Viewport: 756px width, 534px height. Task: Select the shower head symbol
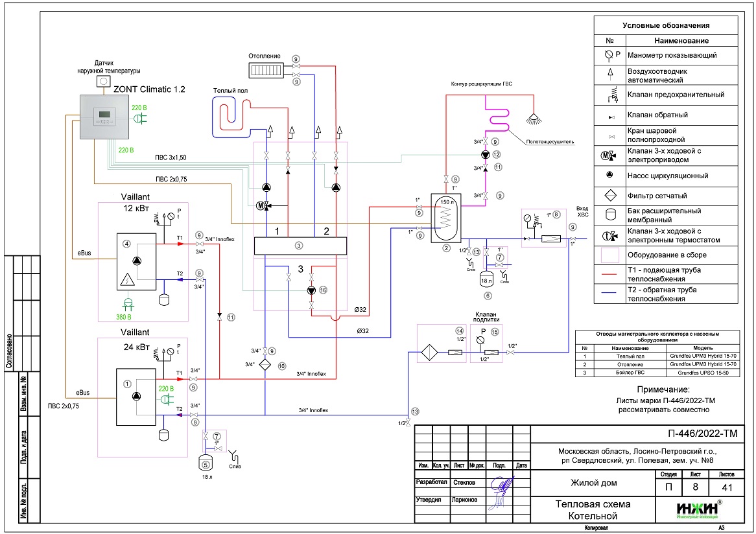coord(533,119)
